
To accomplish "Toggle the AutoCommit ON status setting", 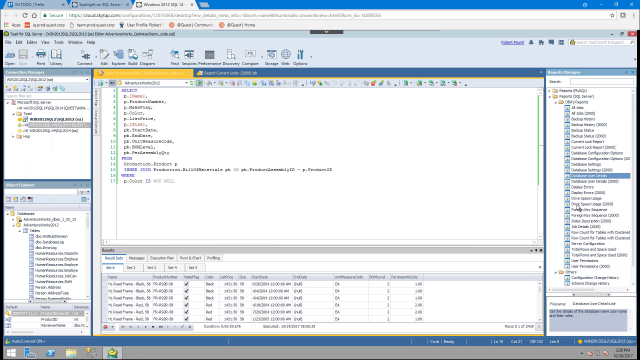I will pyautogui.click(x=26, y=341).
